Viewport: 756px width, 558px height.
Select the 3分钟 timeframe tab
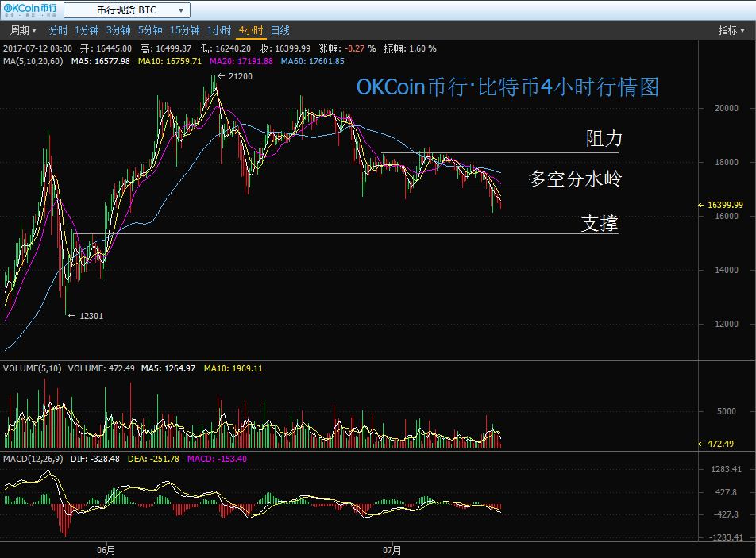[118, 30]
